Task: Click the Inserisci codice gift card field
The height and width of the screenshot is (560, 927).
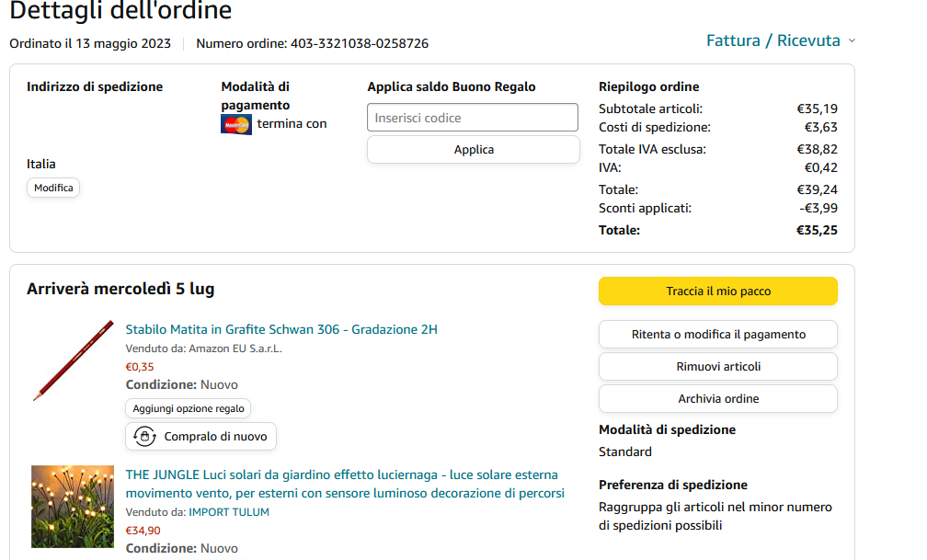Action: pyautogui.click(x=473, y=118)
